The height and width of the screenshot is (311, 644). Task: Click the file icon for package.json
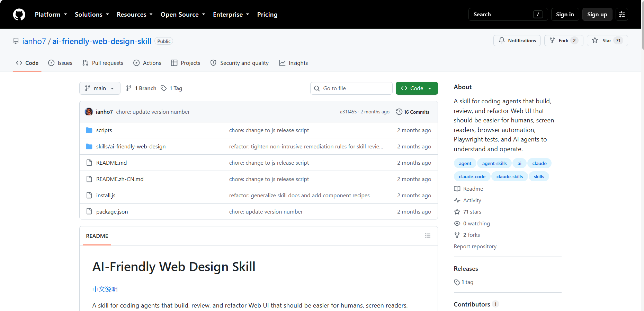(x=89, y=211)
